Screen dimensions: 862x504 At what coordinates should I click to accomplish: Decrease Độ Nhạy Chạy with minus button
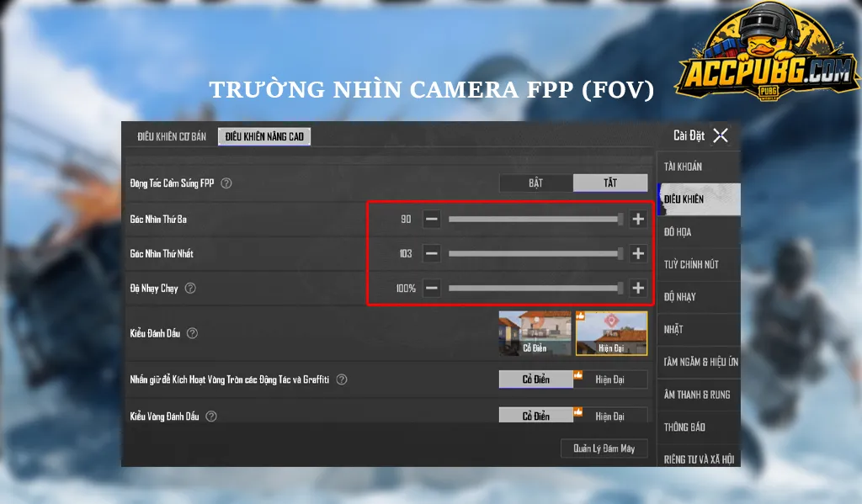click(x=432, y=288)
